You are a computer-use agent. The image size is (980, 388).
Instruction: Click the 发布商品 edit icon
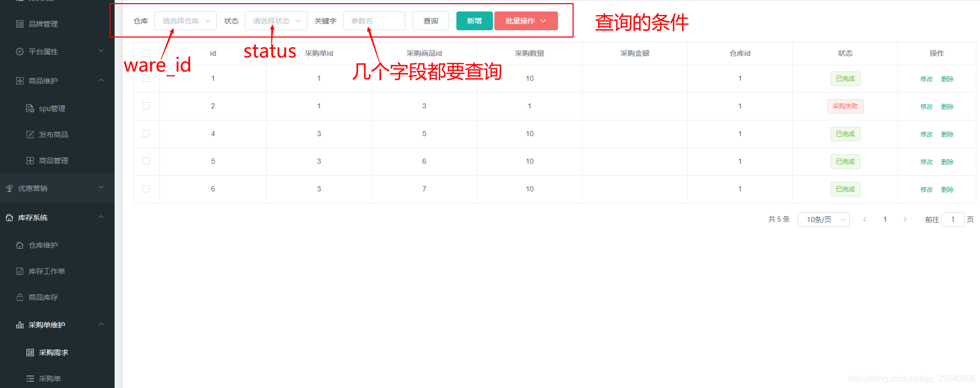coord(30,135)
